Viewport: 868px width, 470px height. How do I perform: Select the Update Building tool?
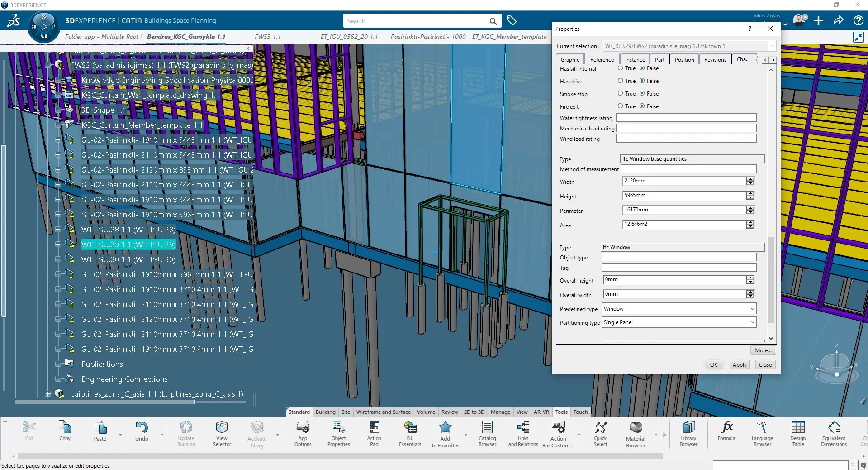186,432
